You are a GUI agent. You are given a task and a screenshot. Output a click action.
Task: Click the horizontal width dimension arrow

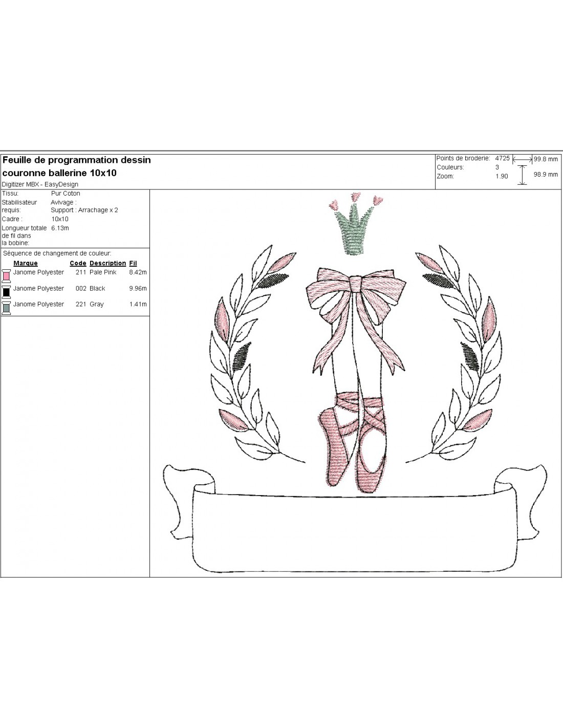point(522,159)
